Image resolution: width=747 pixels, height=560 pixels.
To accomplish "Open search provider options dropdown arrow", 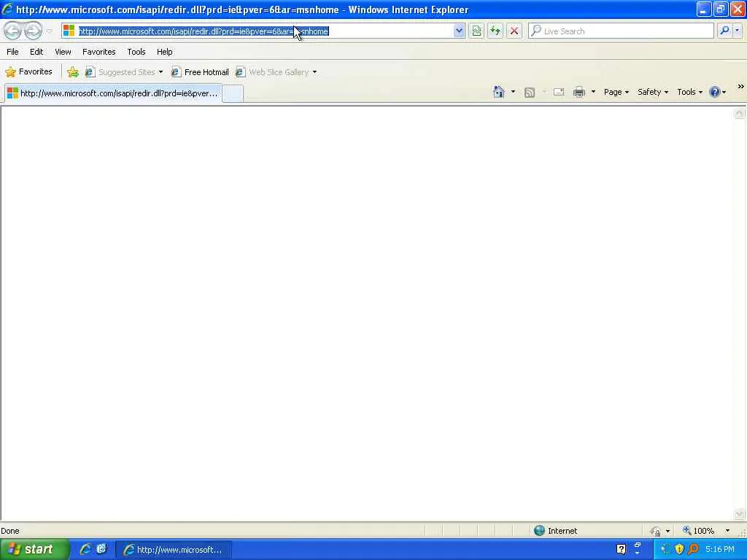I will tap(737, 31).
